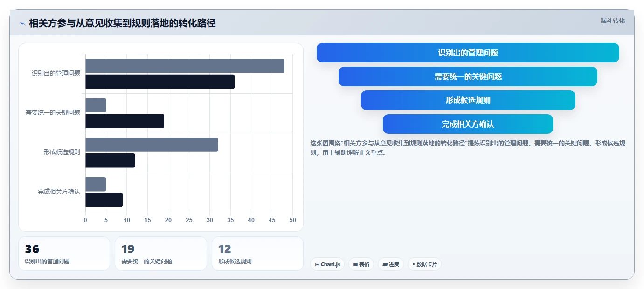This screenshot has height=289, width=644.
Task: Click the panel title 相关方参与从意见收集到规则落地的转化路径
Action: (x=122, y=23)
